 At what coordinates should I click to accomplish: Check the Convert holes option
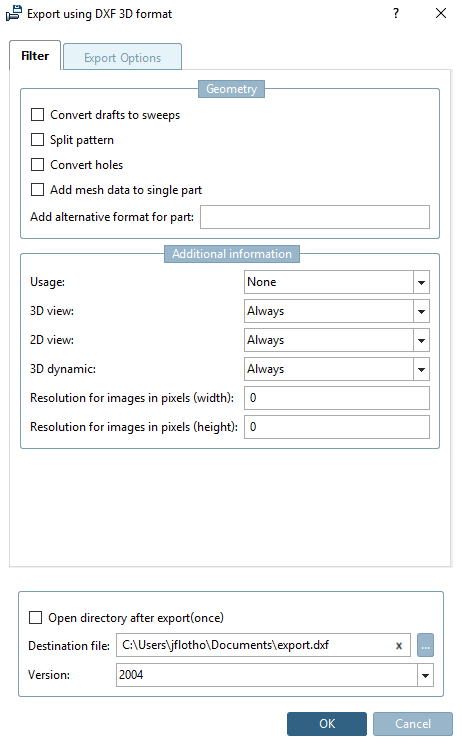point(37,165)
